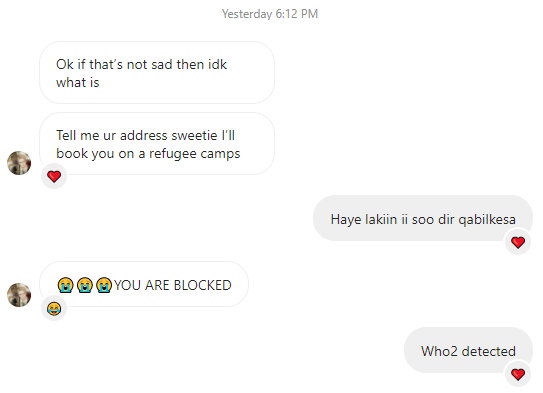Select the 'YOU ARE BLOCKED' text
This screenshot has width=543, height=393.
[173, 285]
